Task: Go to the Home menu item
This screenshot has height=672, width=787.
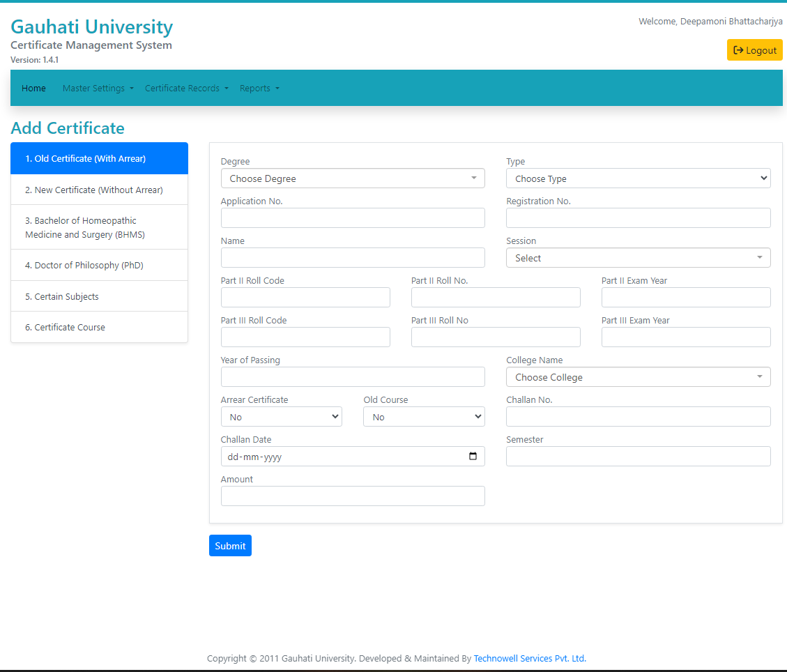Action: click(x=33, y=89)
